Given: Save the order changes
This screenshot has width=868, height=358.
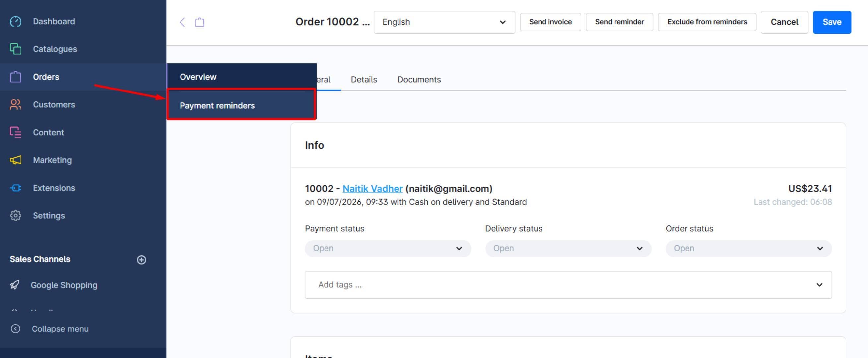Looking at the screenshot, I should point(832,22).
